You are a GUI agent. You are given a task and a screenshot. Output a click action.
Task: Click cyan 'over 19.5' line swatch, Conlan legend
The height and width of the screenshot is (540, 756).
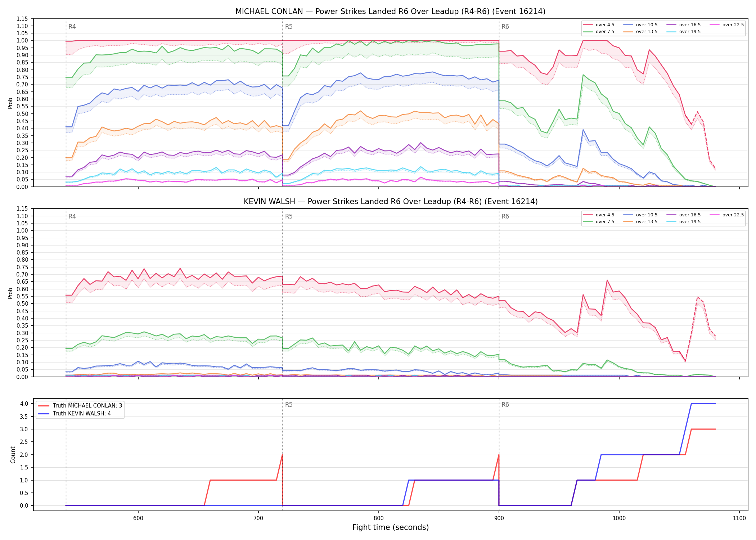coord(671,32)
